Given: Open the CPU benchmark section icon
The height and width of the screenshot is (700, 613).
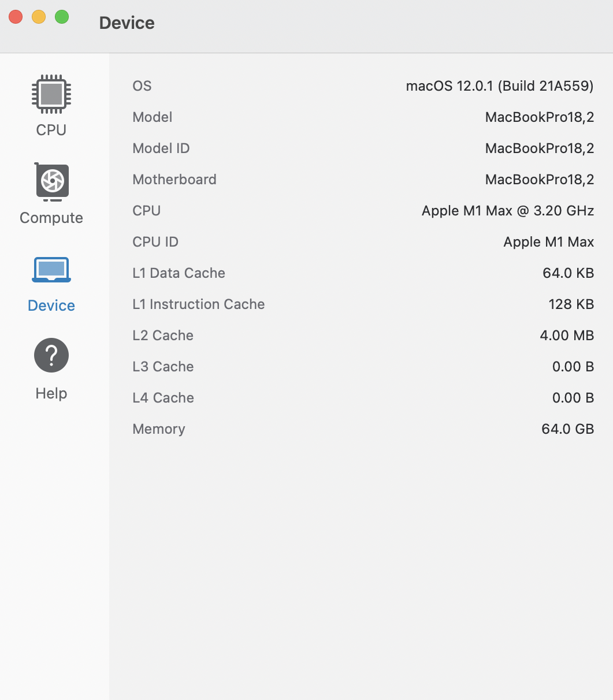Looking at the screenshot, I should (51, 94).
